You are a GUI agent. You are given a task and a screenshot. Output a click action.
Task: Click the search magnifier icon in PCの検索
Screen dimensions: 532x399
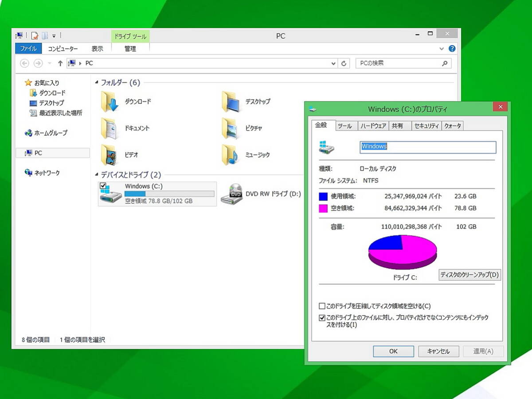click(445, 63)
